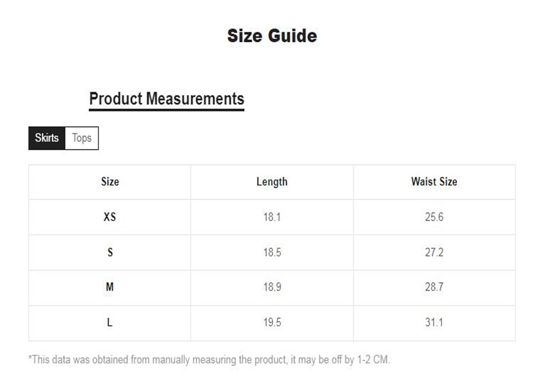The image size is (535, 392).
Task: Click the Size Guide title
Action: coord(272,36)
